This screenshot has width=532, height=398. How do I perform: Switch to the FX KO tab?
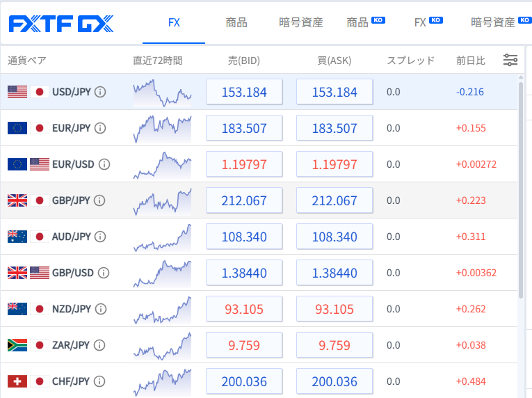428,22
